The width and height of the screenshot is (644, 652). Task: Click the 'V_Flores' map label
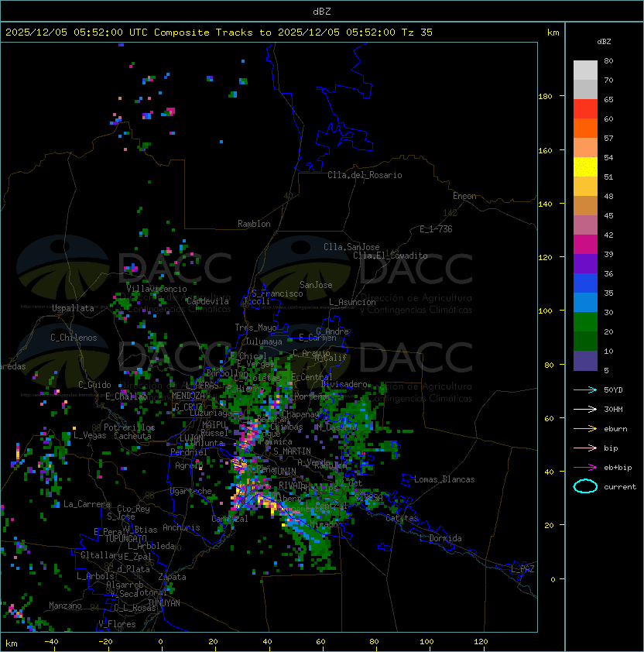coord(117,624)
